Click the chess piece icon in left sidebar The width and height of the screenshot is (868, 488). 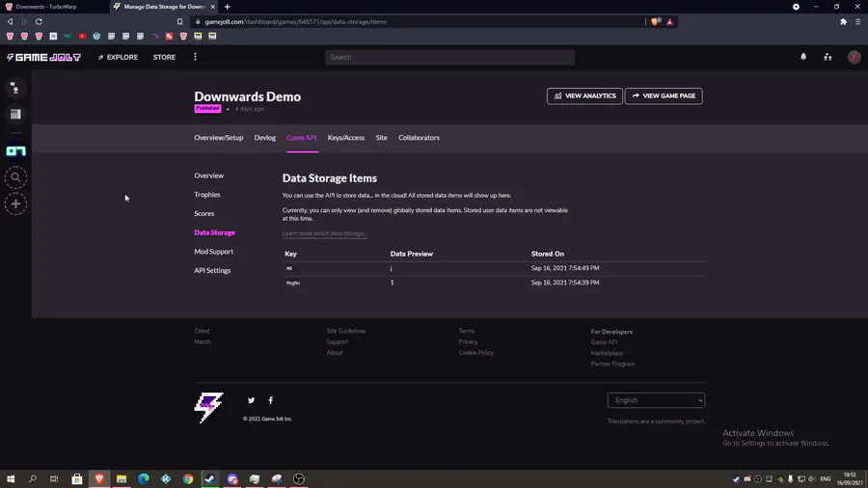click(15, 88)
